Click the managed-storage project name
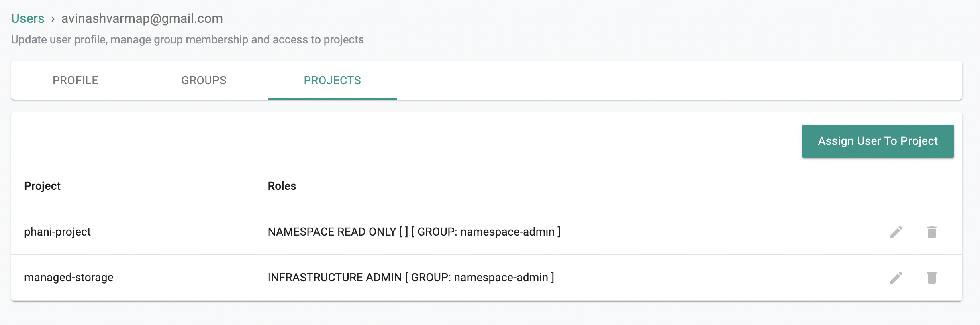 69,278
